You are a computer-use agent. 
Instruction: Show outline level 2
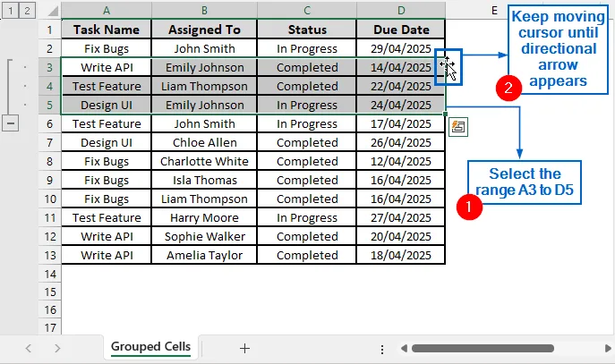(27, 11)
